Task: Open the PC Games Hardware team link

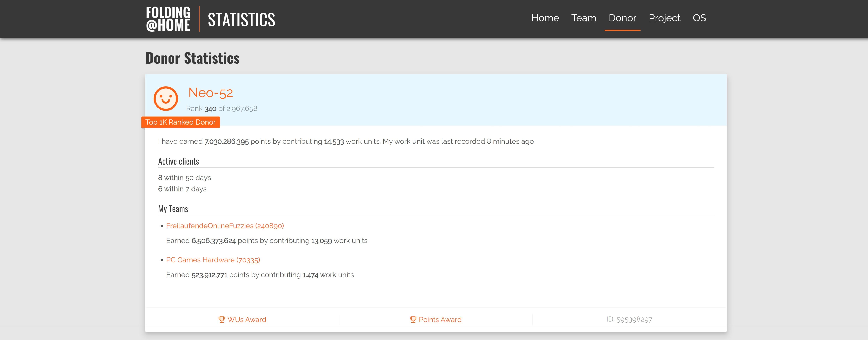Action: (x=213, y=260)
